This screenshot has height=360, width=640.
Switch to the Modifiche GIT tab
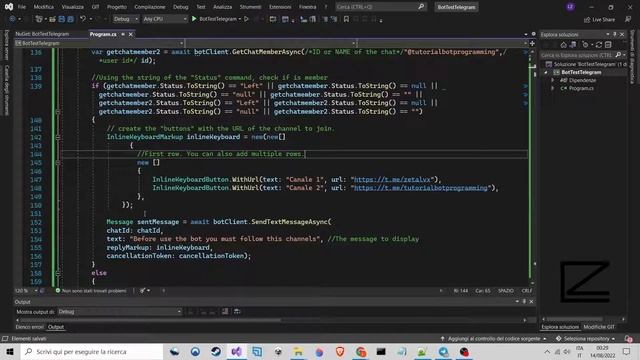tap(599, 327)
